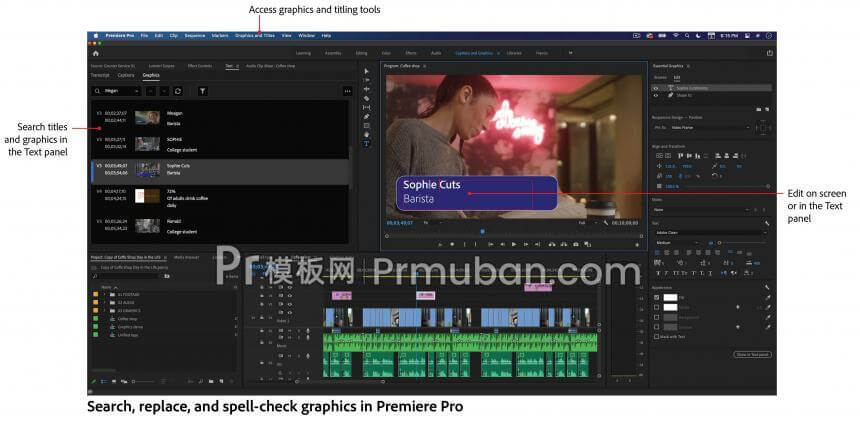Image resolution: width=860 pixels, height=432 pixels.
Task: Switch to the Transcript tab
Action: pos(100,75)
